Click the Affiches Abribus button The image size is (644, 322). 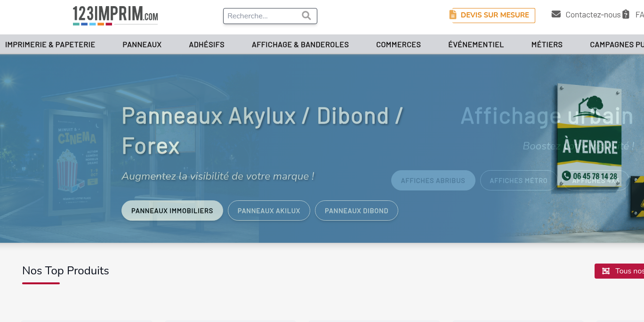point(433,181)
